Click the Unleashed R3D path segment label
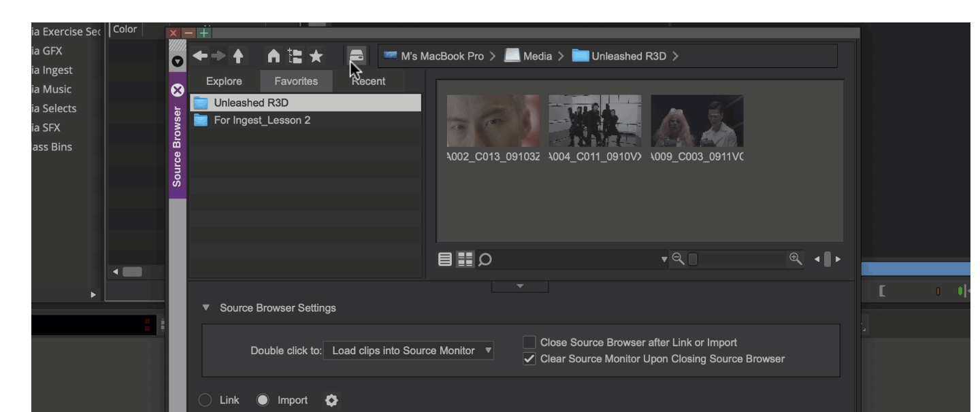Viewport: 980px width, 412px height. tap(629, 56)
